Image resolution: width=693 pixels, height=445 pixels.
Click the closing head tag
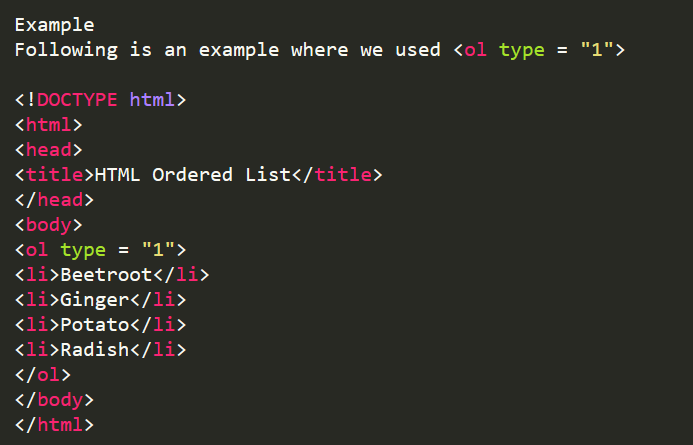click(x=54, y=200)
